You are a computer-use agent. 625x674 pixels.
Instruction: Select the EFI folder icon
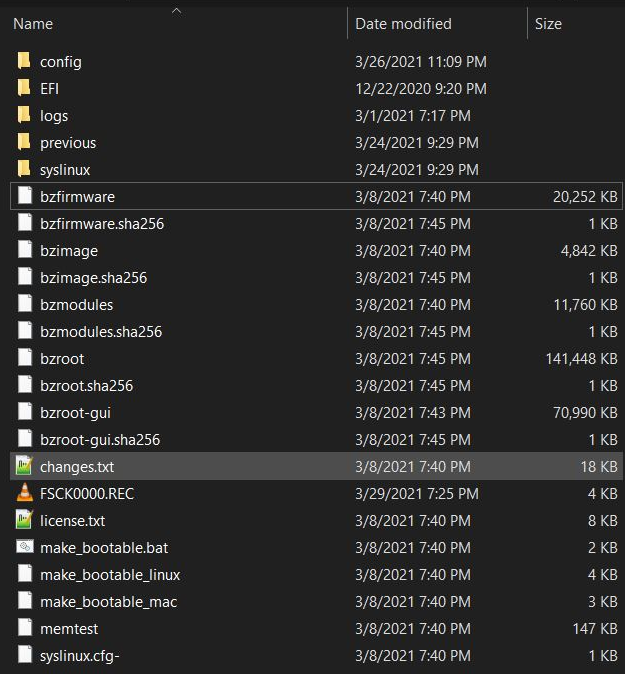[24, 89]
